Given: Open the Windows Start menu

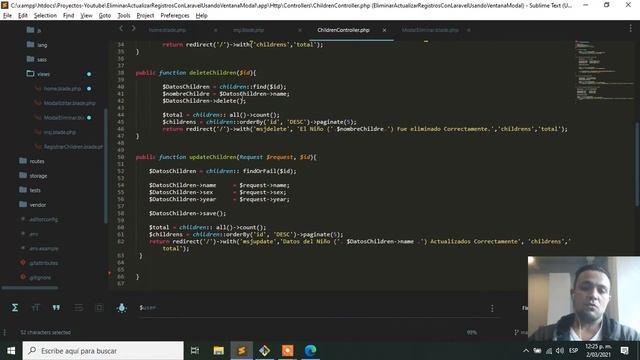Looking at the screenshot, I should point(11,351).
